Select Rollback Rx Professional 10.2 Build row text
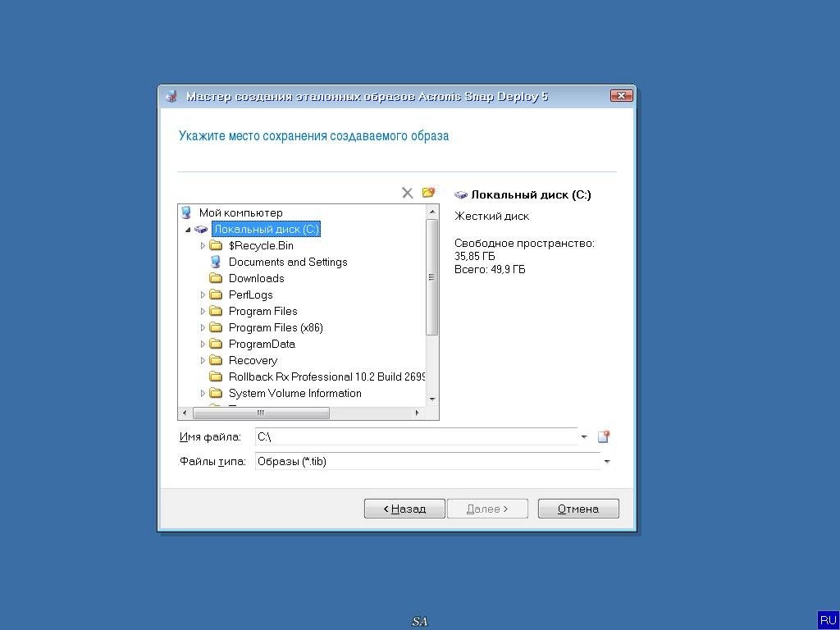Viewport: 840px width, 630px height. click(326, 377)
